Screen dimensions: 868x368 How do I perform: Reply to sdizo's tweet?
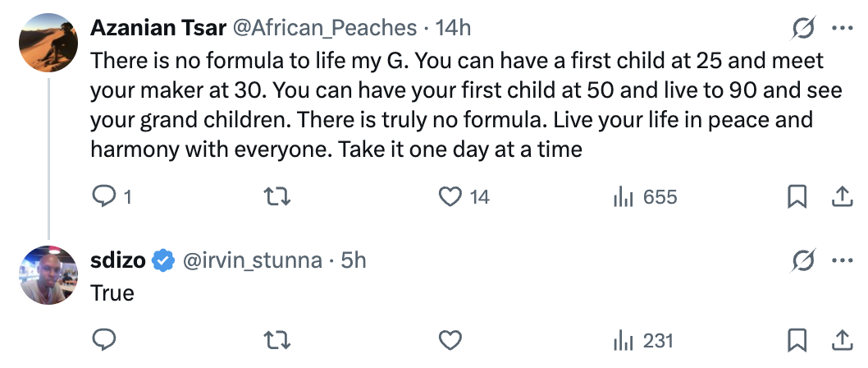coord(104,340)
